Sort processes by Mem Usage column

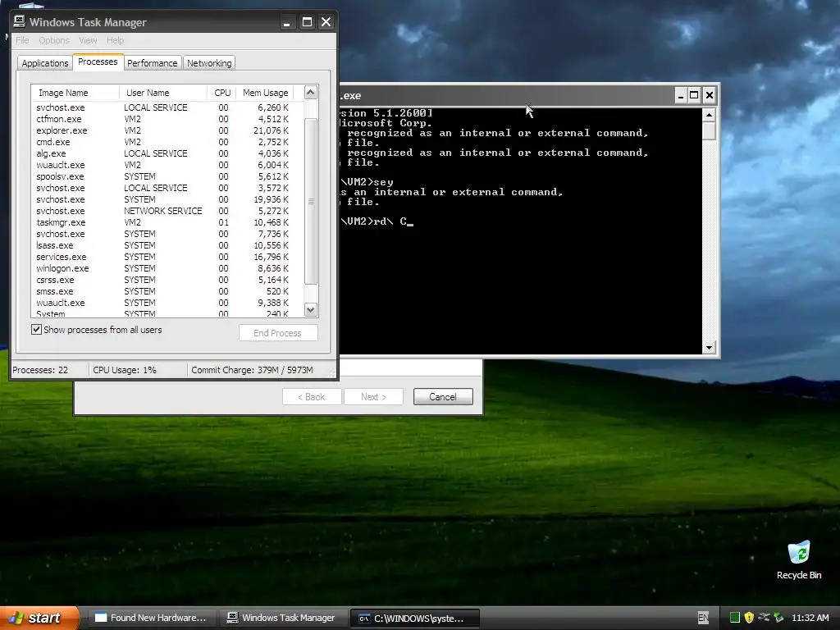tap(265, 93)
